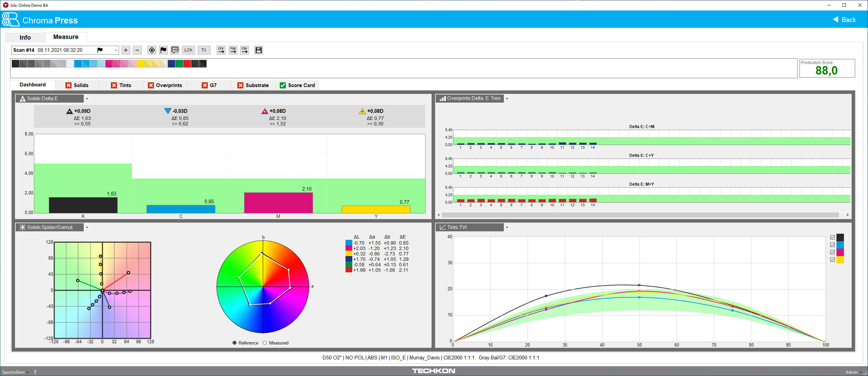This screenshot has width=868, height=376.
Task: Click the magenta patch in the color strip
Action: [x=109, y=63]
